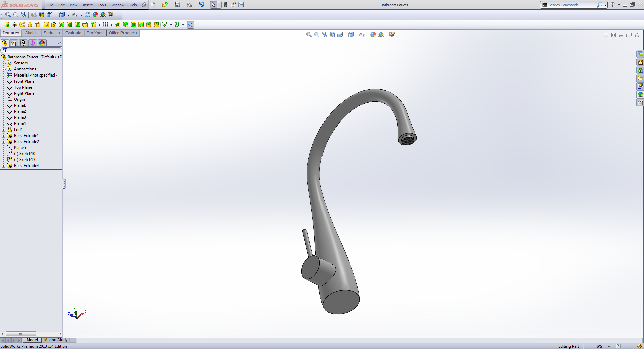The image size is (644, 349).
Task: Click the Rebuild traffic light icon
Action: (226, 5)
